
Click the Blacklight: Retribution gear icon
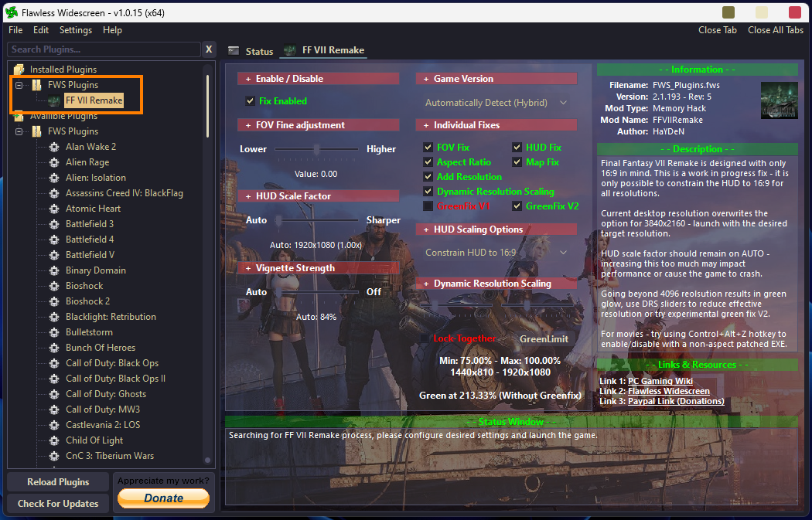tap(54, 317)
